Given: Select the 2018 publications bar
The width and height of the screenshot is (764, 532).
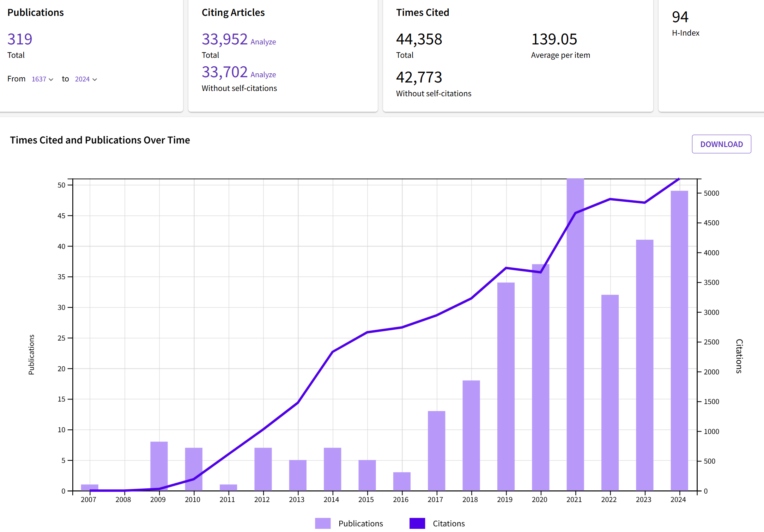Looking at the screenshot, I should pos(471,435).
